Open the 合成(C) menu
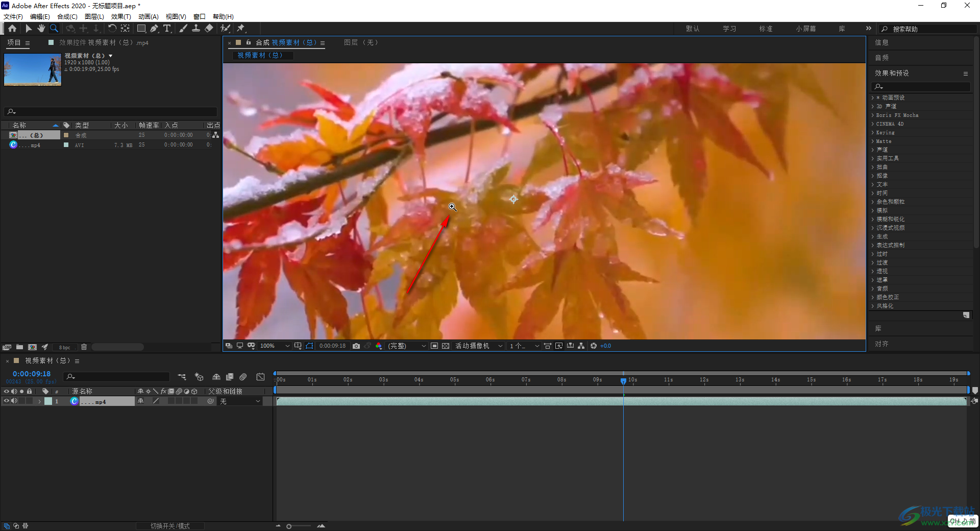This screenshot has width=980, height=531. (x=67, y=16)
